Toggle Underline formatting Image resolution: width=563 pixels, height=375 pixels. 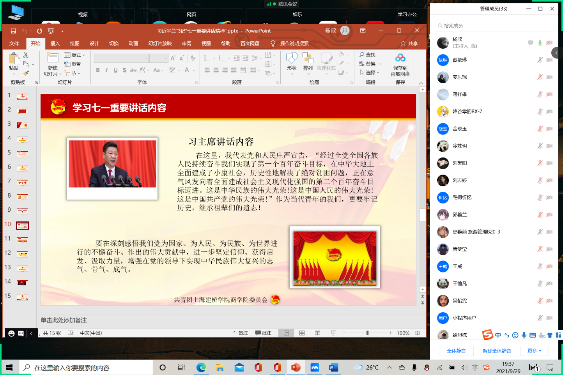coord(116,70)
